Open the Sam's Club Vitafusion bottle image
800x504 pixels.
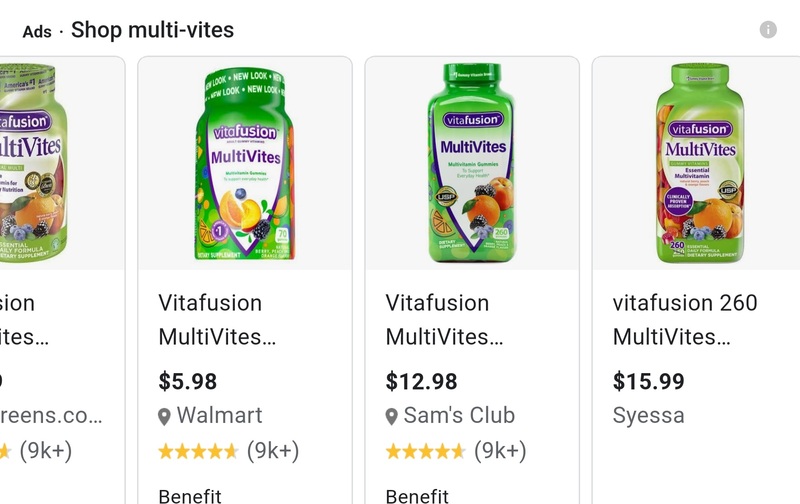click(472, 163)
